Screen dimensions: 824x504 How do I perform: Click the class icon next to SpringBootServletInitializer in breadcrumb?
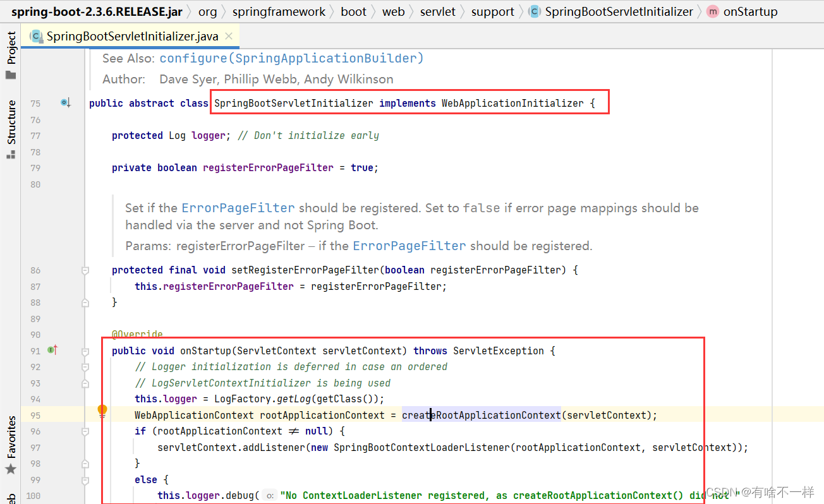[x=534, y=11]
